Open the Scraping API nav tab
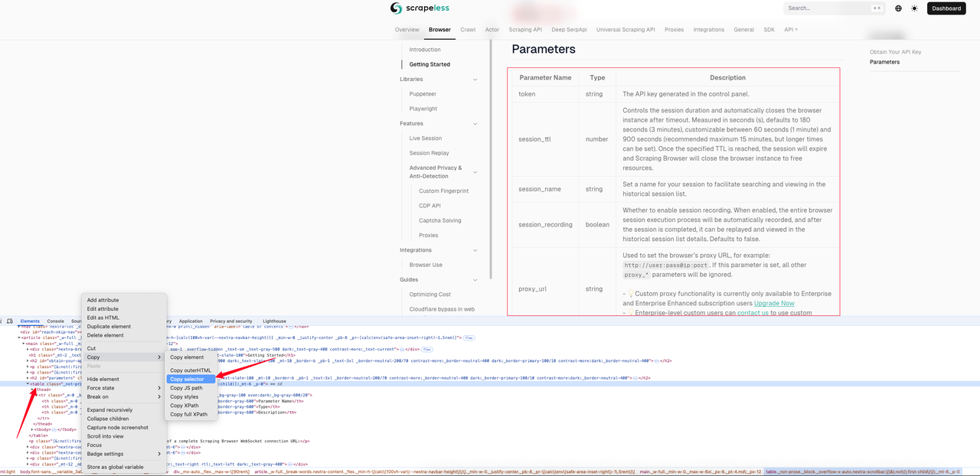Image resolution: width=980 pixels, height=476 pixels. (525, 30)
